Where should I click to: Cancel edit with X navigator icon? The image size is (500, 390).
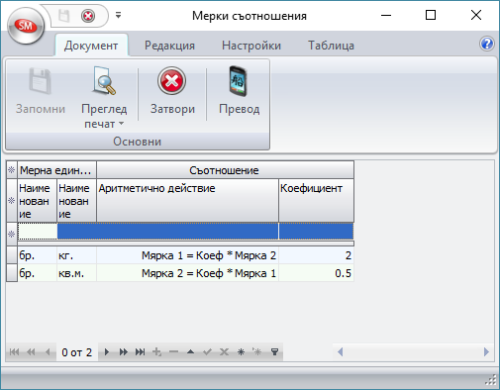coord(224,352)
